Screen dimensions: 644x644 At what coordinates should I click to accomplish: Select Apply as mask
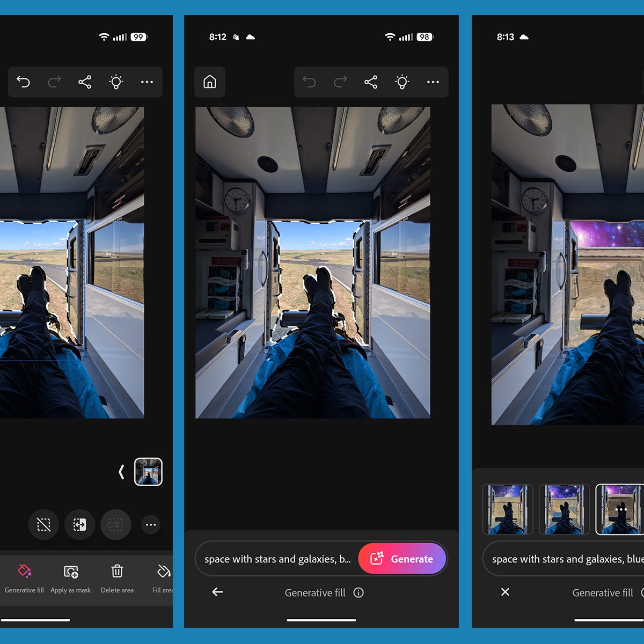71,578
